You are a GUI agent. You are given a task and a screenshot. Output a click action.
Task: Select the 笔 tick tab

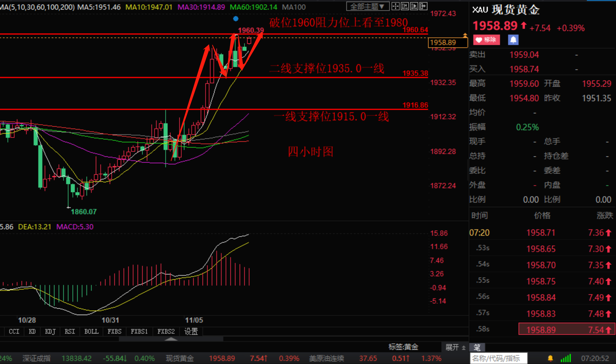pyautogui.click(x=477, y=347)
